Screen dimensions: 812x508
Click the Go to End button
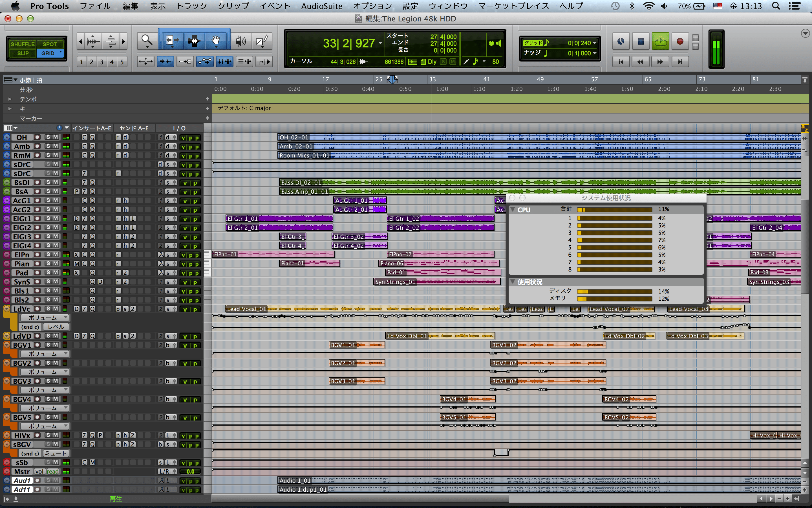(x=680, y=62)
